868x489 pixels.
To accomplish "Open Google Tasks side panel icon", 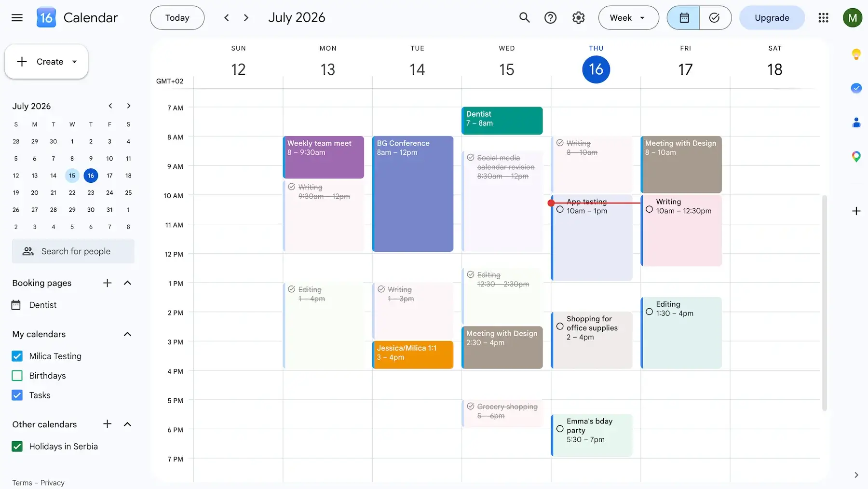I will tap(856, 88).
